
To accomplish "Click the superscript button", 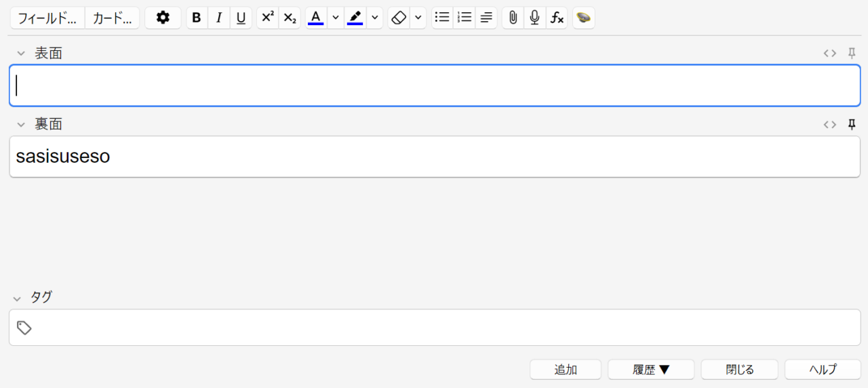I will tap(268, 18).
